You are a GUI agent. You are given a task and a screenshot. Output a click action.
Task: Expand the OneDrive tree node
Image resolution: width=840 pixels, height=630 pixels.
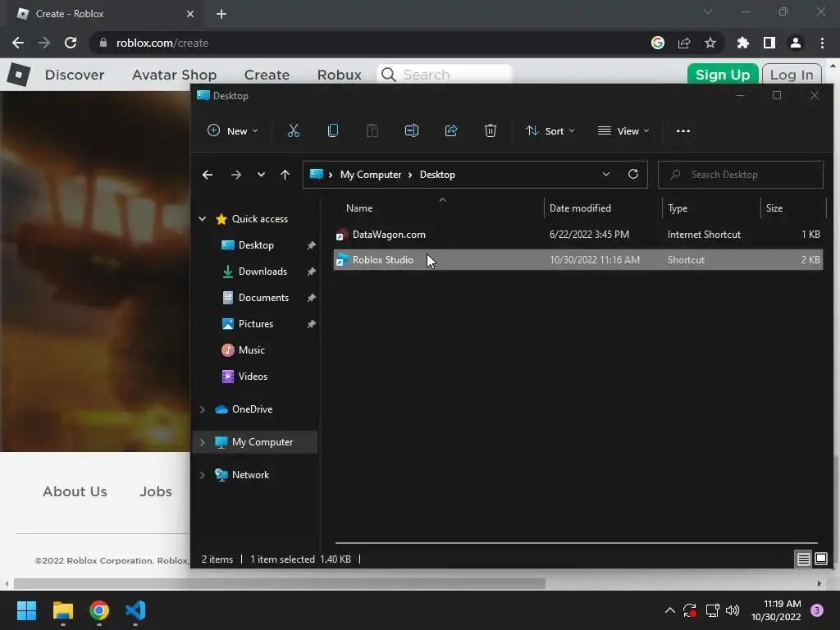203,409
